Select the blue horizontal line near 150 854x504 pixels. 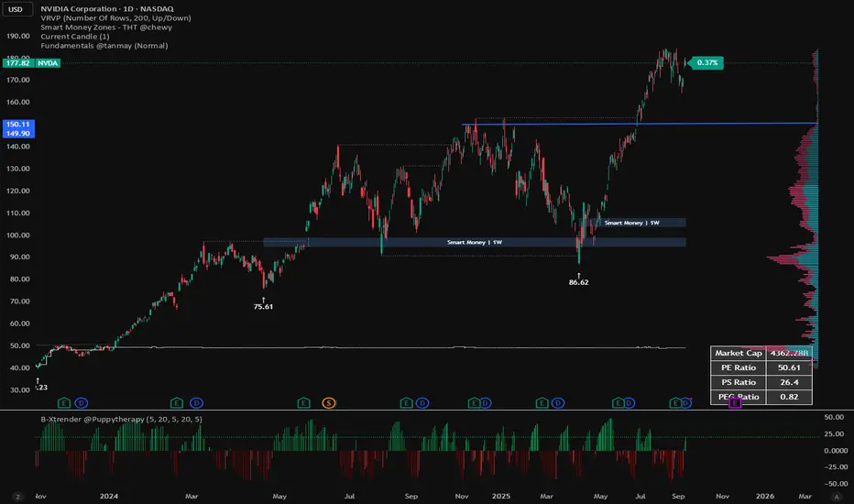pyautogui.click(x=640, y=124)
